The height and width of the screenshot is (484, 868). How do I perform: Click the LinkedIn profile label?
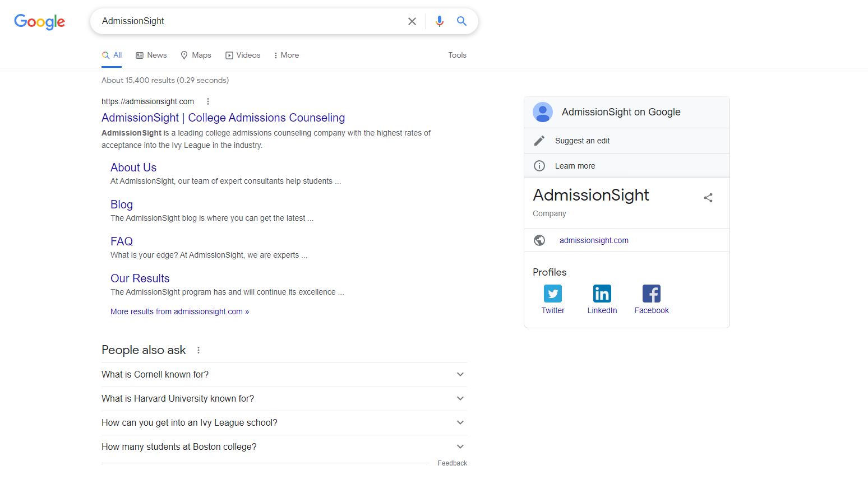pos(602,310)
